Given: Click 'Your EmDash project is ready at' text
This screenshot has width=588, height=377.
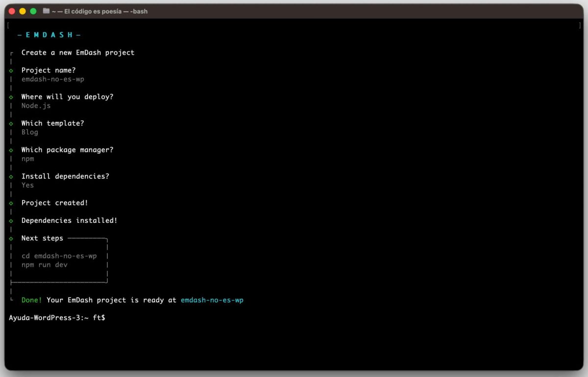Looking at the screenshot, I should [112, 300].
